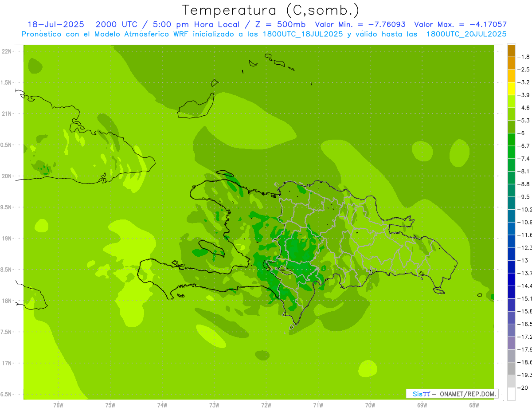The height and width of the screenshot is (411, 532).
Task: Click the '17N' latitude axis label
Action: [x=7, y=363]
